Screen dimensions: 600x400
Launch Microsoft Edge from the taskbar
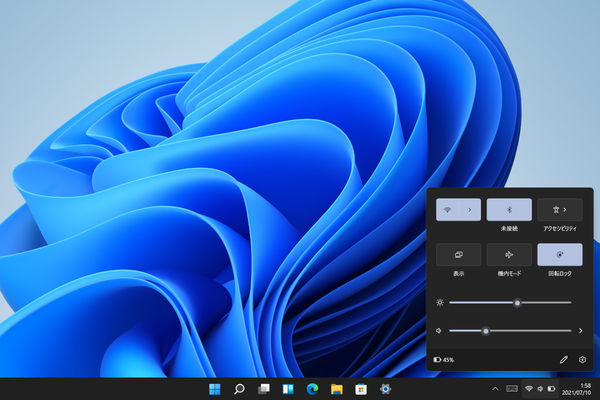pos(312,389)
